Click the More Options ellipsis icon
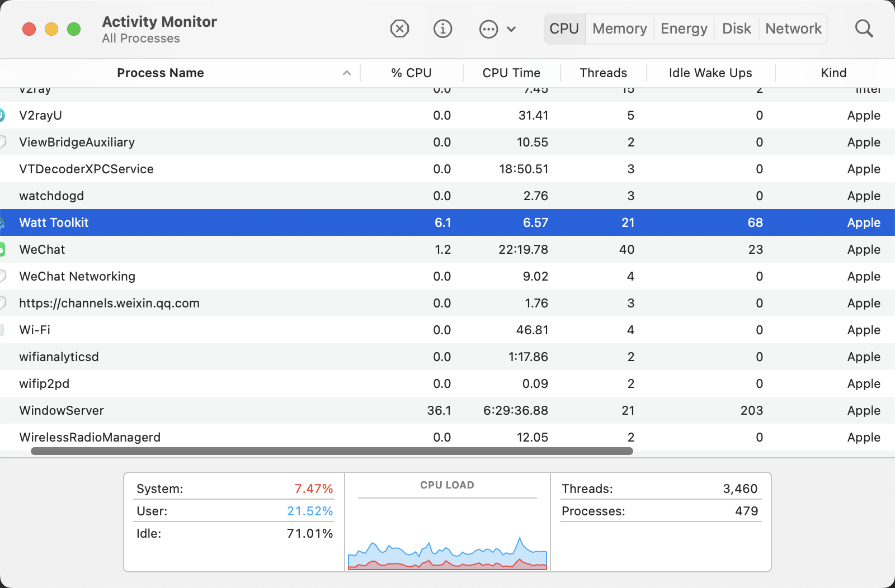Viewport: 895px width, 588px height. tap(488, 29)
